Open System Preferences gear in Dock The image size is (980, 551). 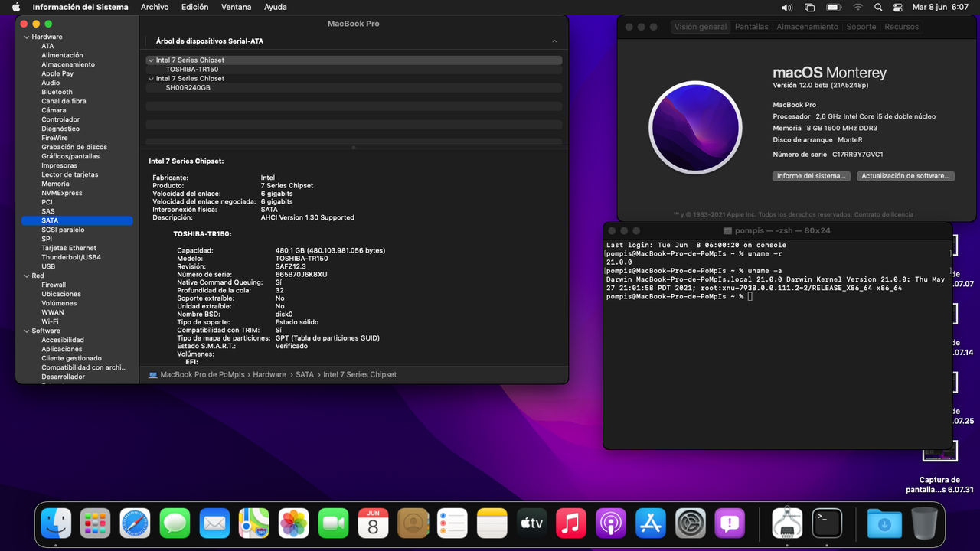coord(691,523)
